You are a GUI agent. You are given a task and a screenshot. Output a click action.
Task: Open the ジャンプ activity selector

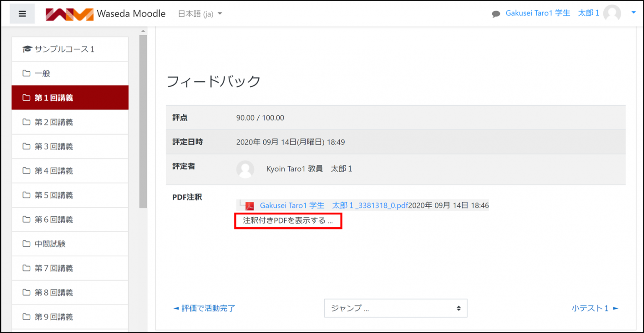coord(395,308)
